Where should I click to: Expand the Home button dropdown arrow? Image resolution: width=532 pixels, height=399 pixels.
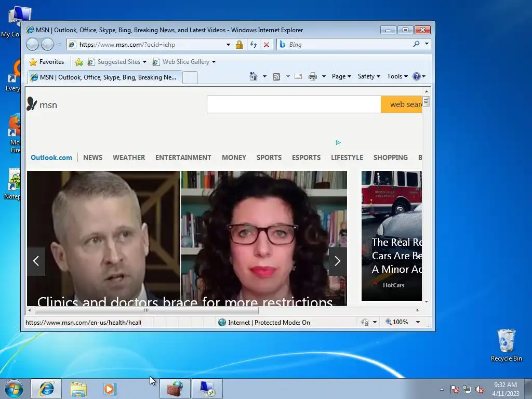(264, 76)
